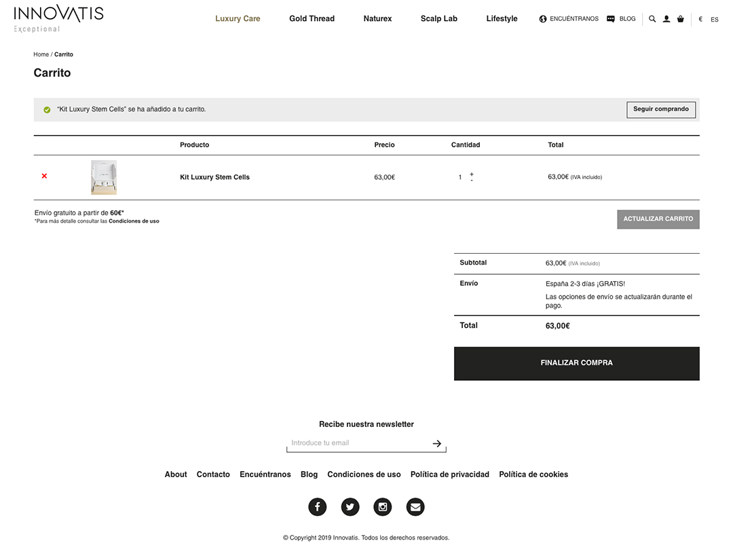Click the Producto column header

195,145
